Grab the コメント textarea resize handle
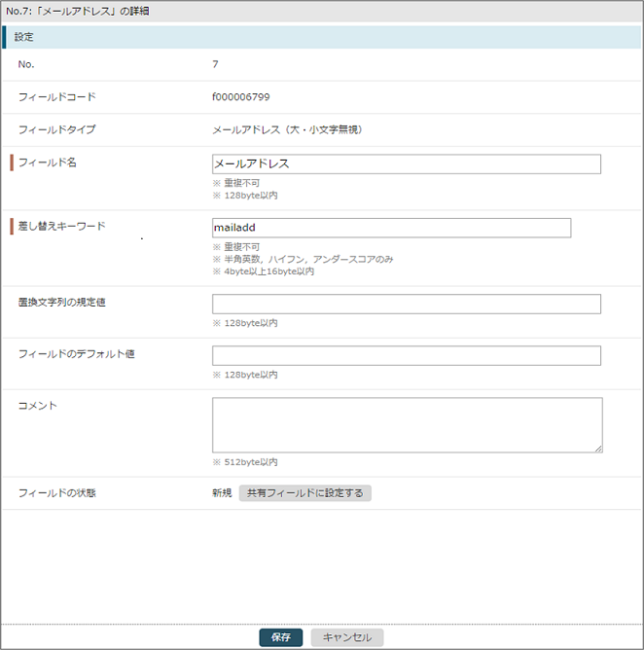The height and width of the screenshot is (650, 644). [599, 449]
